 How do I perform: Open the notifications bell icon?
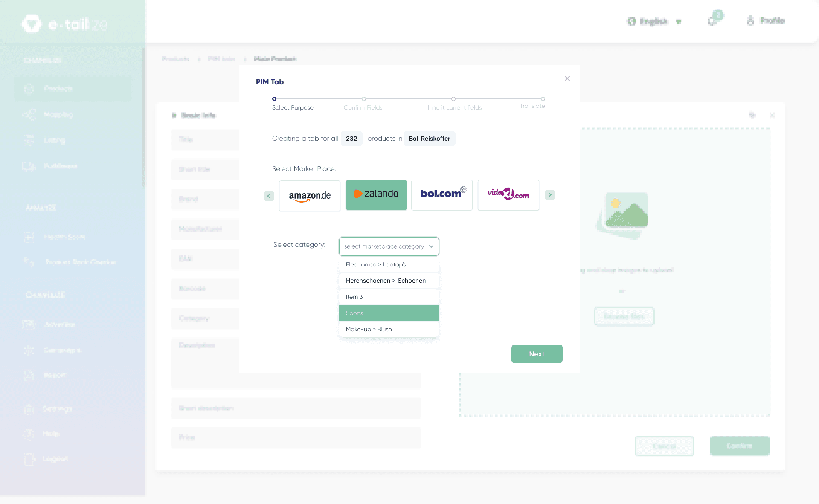coord(712,20)
